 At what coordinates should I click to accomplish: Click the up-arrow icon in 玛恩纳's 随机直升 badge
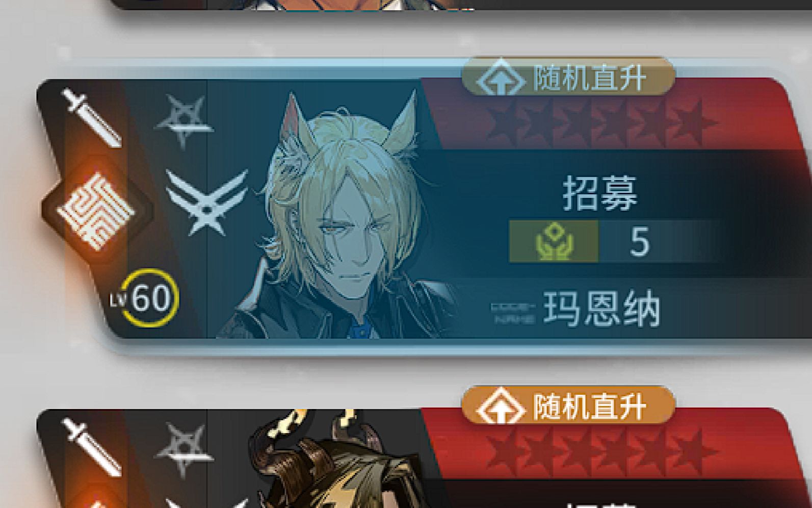(x=501, y=79)
